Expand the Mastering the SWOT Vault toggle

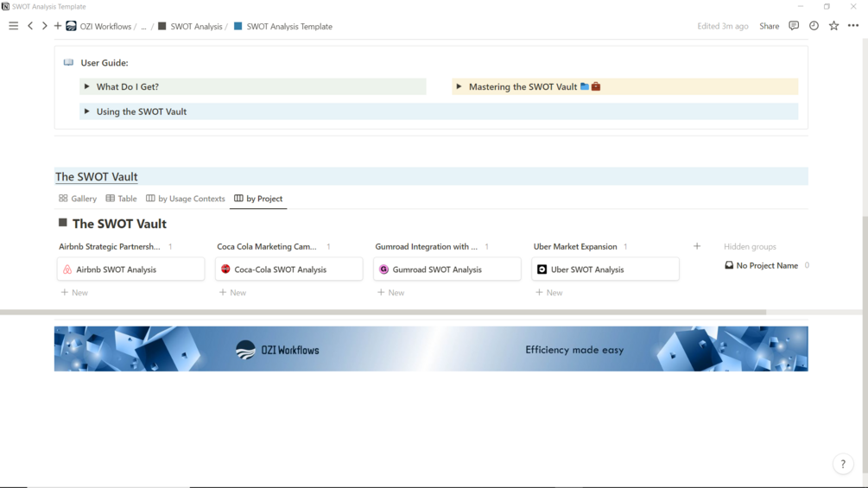tap(459, 86)
